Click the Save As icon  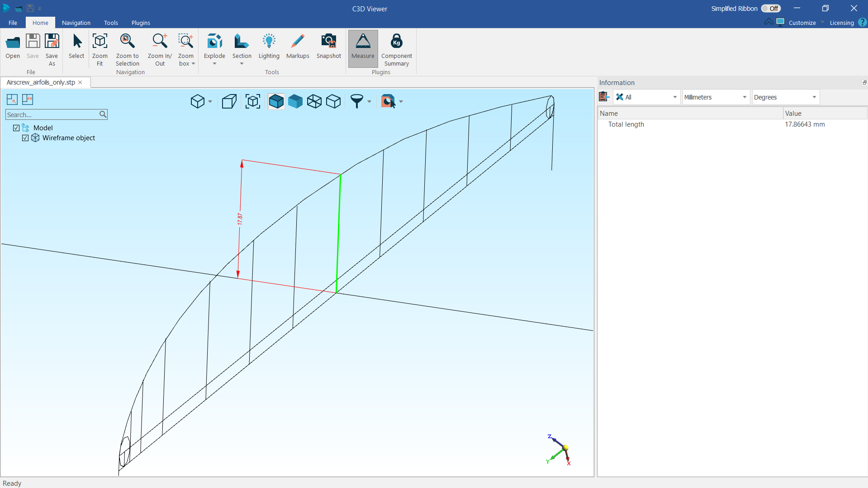[52, 42]
